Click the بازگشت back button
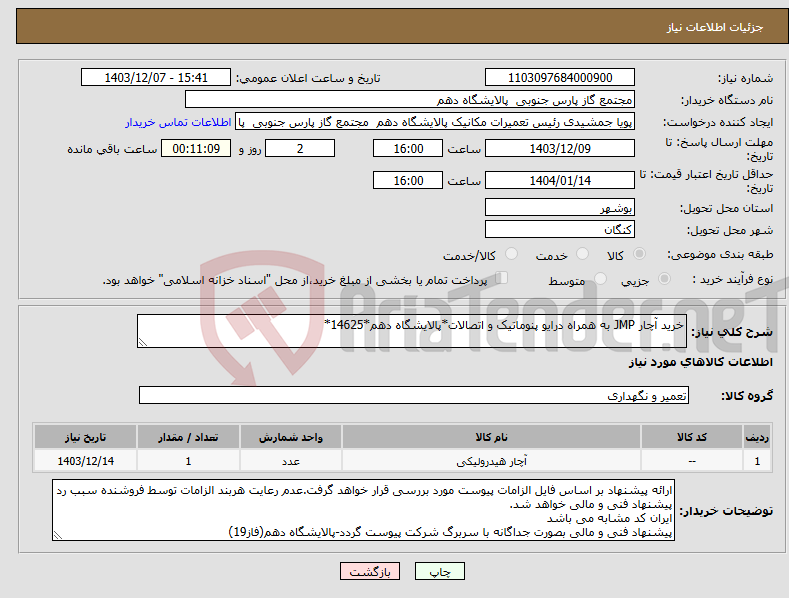This screenshot has height=598, width=789. click(x=370, y=571)
